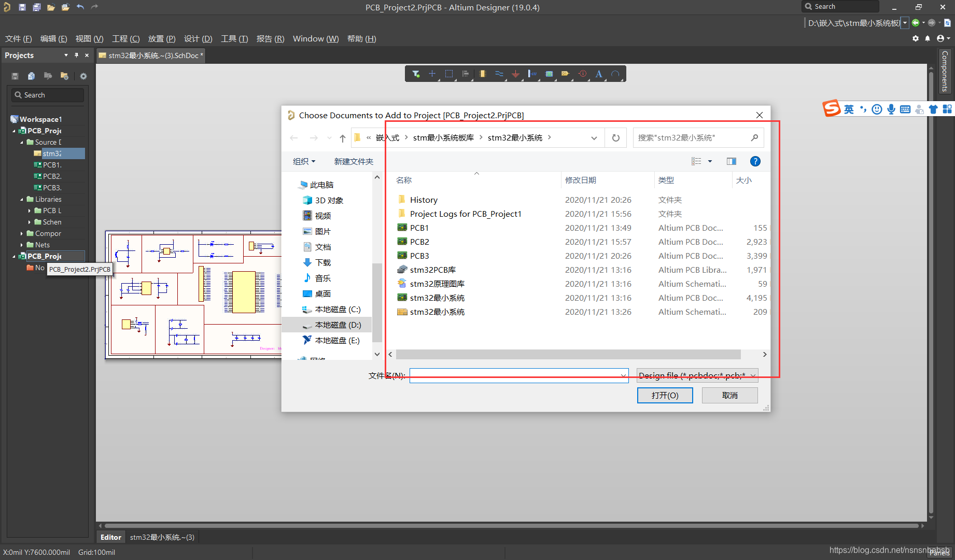The width and height of the screenshot is (955, 560).
Task: Click the 打开(O) button
Action: click(x=665, y=395)
